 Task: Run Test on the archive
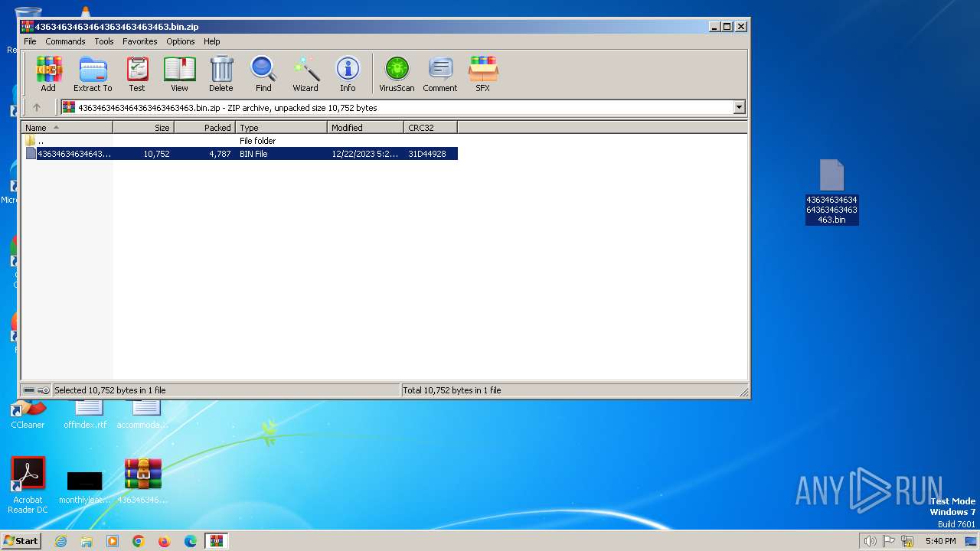point(137,74)
